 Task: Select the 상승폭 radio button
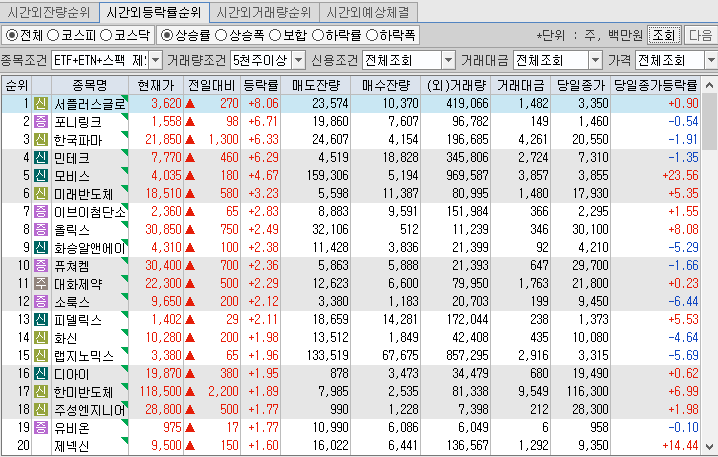point(221,35)
